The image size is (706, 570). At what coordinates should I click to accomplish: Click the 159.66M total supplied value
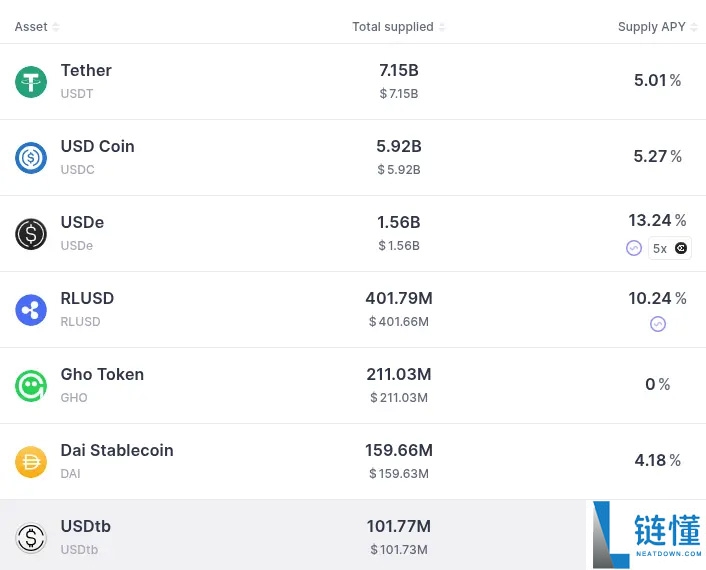point(399,451)
